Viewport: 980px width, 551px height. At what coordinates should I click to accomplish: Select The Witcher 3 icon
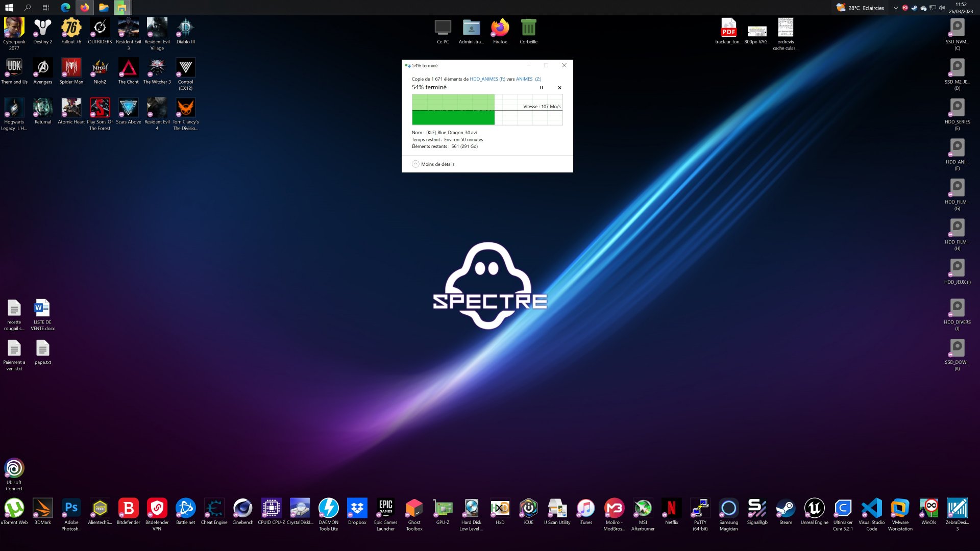pyautogui.click(x=157, y=71)
